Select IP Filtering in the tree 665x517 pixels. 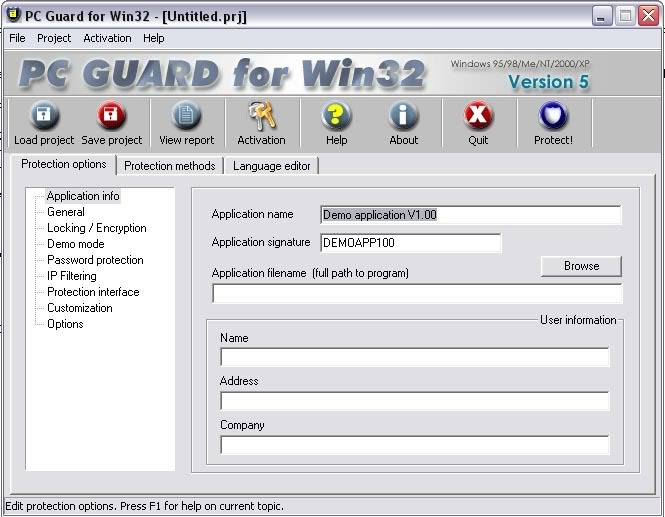click(72, 276)
